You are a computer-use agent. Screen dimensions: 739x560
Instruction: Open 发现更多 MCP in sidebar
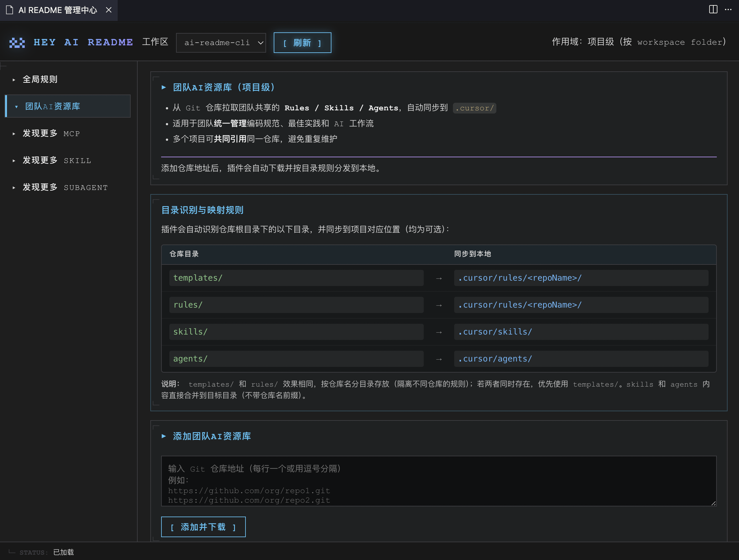(68, 133)
